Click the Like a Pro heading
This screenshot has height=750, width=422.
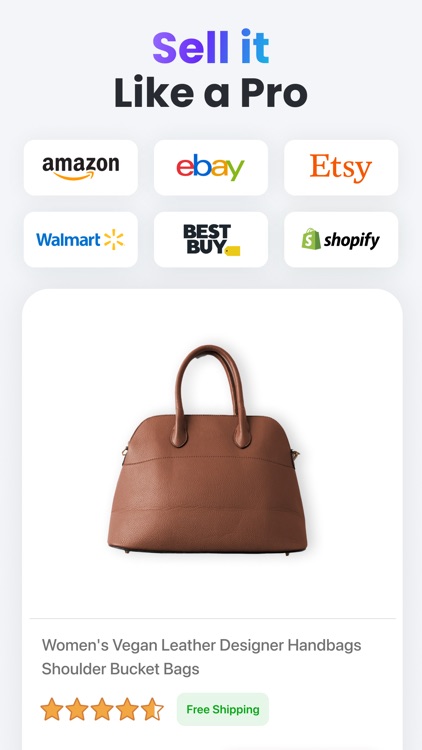point(211,91)
